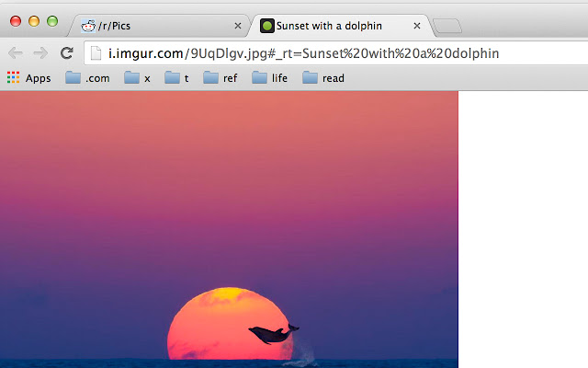The width and height of the screenshot is (588, 368).
Task: Click the imgur URL address field
Action: [x=336, y=53]
